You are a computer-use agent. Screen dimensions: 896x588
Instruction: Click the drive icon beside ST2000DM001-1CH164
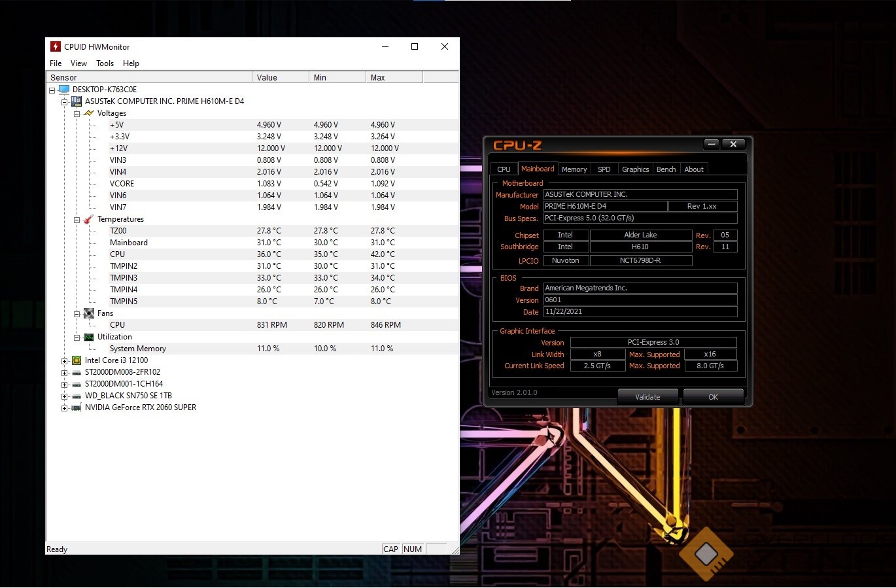[77, 384]
